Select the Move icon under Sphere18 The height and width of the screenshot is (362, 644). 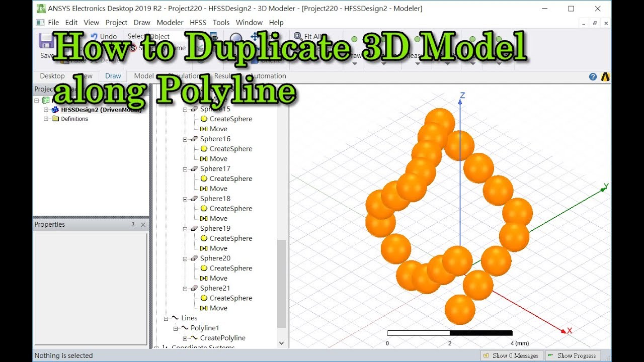pos(204,219)
